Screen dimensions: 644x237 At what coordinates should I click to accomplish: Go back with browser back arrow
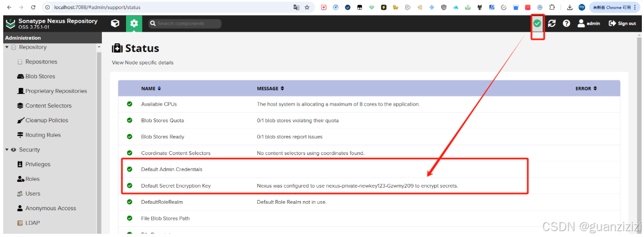pyautogui.click(x=9, y=8)
